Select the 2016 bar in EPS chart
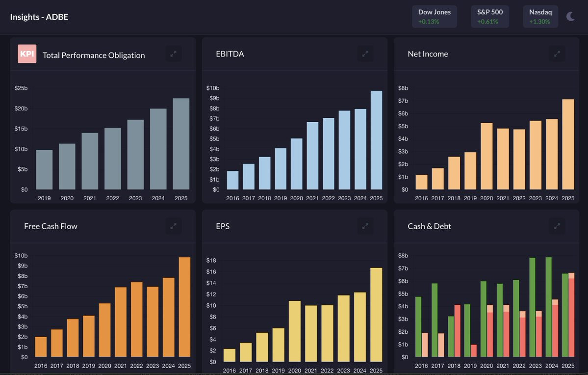Image resolution: width=588 pixels, height=375 pixels. click(230, 355)
